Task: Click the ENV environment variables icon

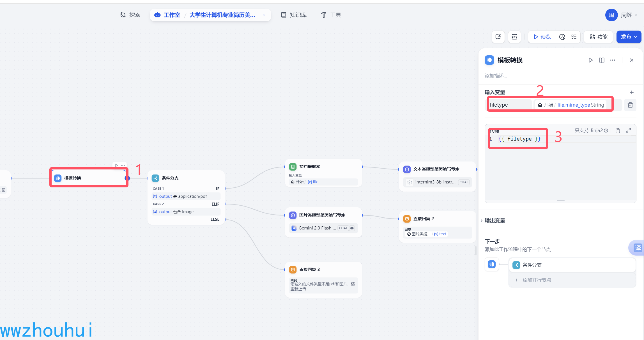Action: point(514,37)
